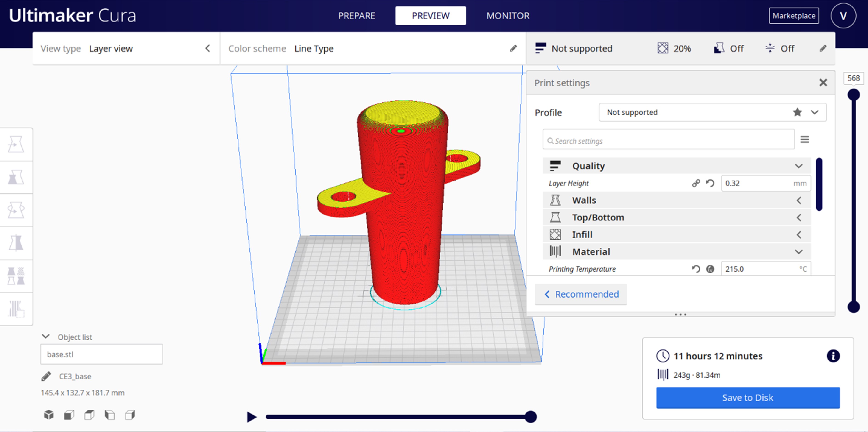
Task: Switch to the MONITOR tab
Action: pos(508,16)
